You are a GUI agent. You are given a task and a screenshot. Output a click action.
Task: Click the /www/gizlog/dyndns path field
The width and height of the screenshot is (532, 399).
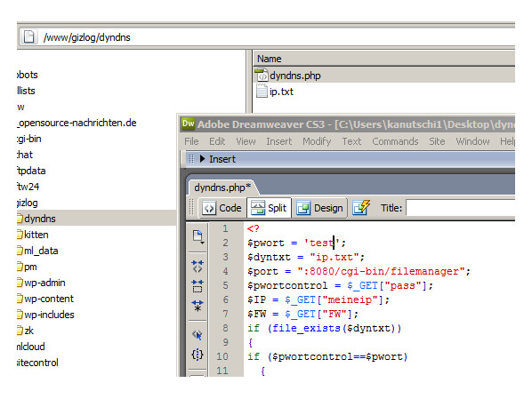point(268,37)
